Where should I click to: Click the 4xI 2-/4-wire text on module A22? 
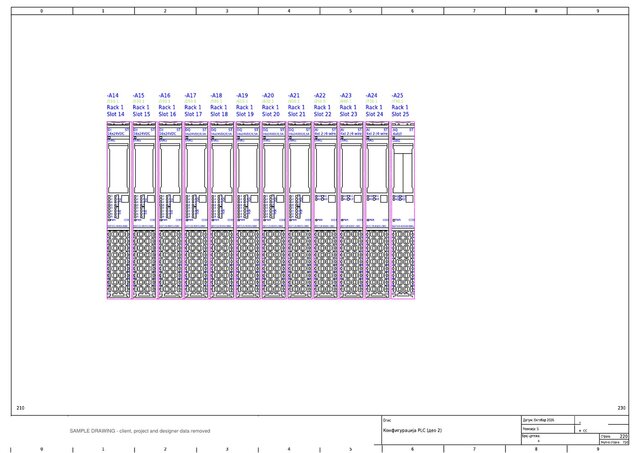324,134
